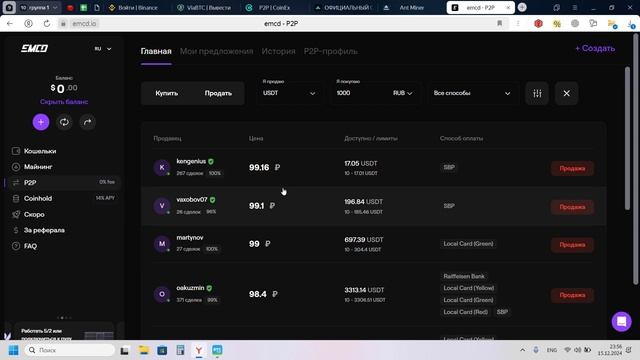Open martynov seller profile name
This screenshot has width=640, height=360.
pos(190,238)
